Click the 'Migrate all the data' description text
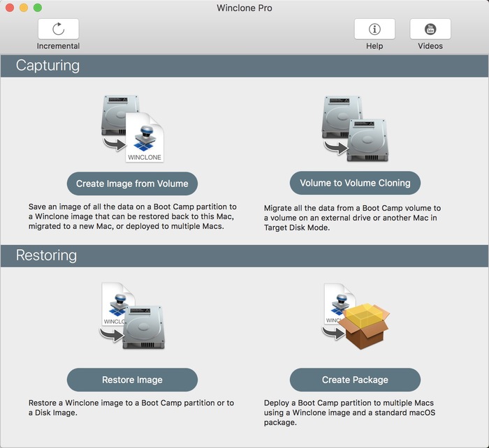The image size is (489, 448). click(x=352, y=218)
